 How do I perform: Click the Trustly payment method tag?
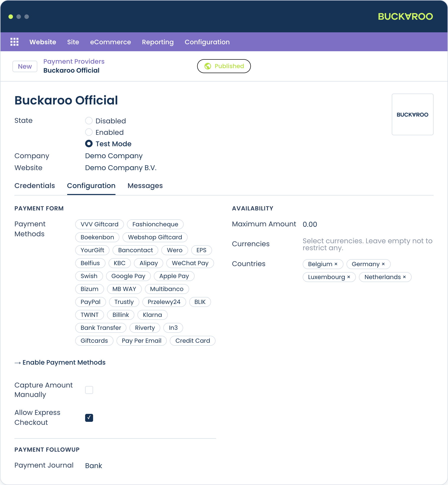[x=124, y=302]
